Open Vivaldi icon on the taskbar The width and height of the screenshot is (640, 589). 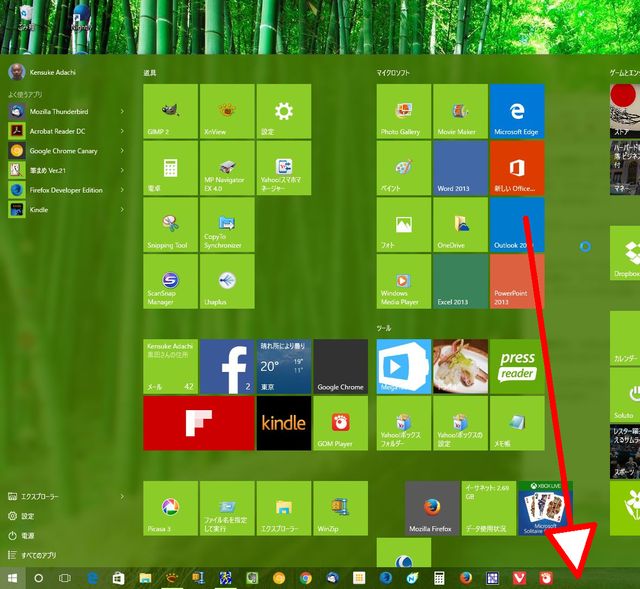click(x=519, y=578)
